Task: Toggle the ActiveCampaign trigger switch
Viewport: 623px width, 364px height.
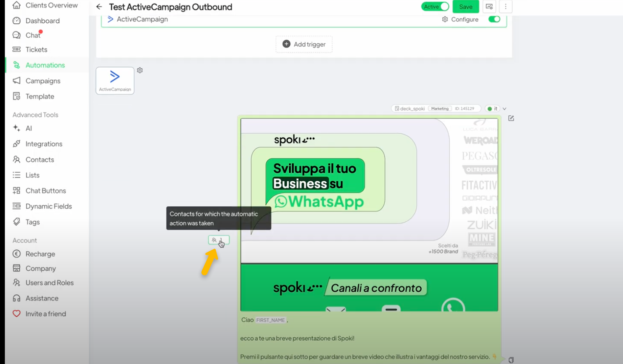Action: pos(494,19)
